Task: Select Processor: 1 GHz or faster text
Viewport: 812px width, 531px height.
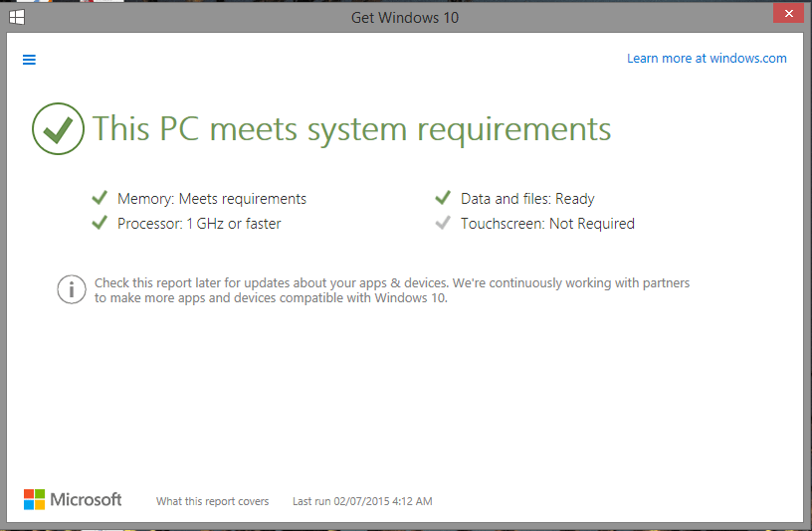Action: coord(199,223)
